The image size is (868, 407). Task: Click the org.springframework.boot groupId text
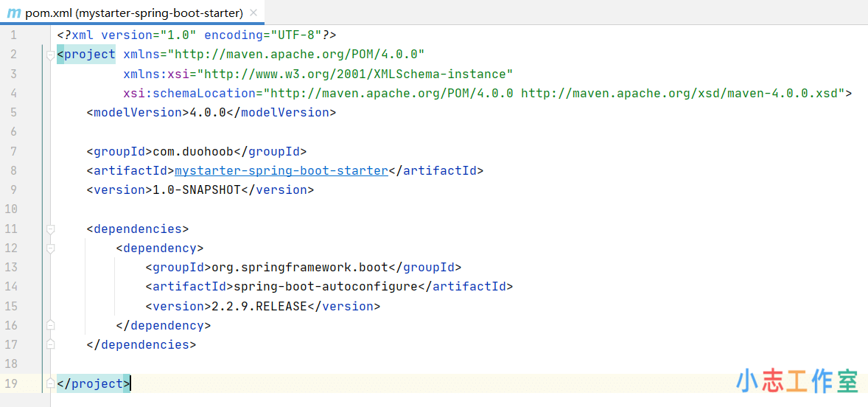pyautogui.click(x=299, y=267)
